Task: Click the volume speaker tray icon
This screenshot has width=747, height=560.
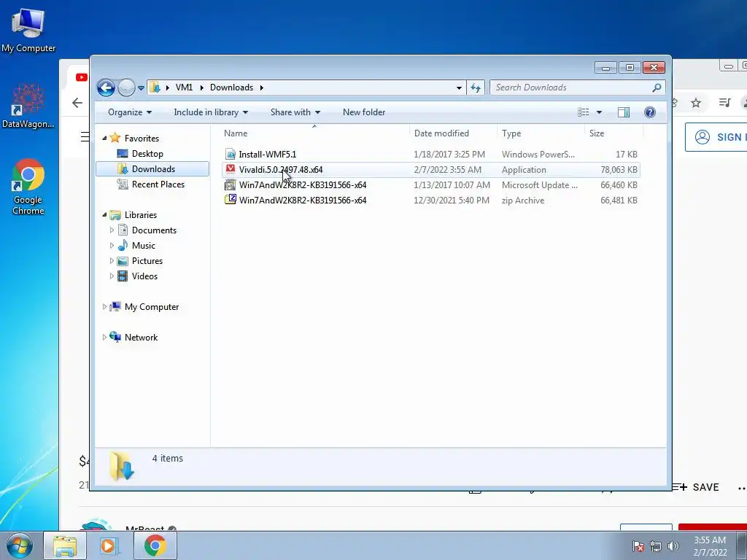Action: pos(673,546)
